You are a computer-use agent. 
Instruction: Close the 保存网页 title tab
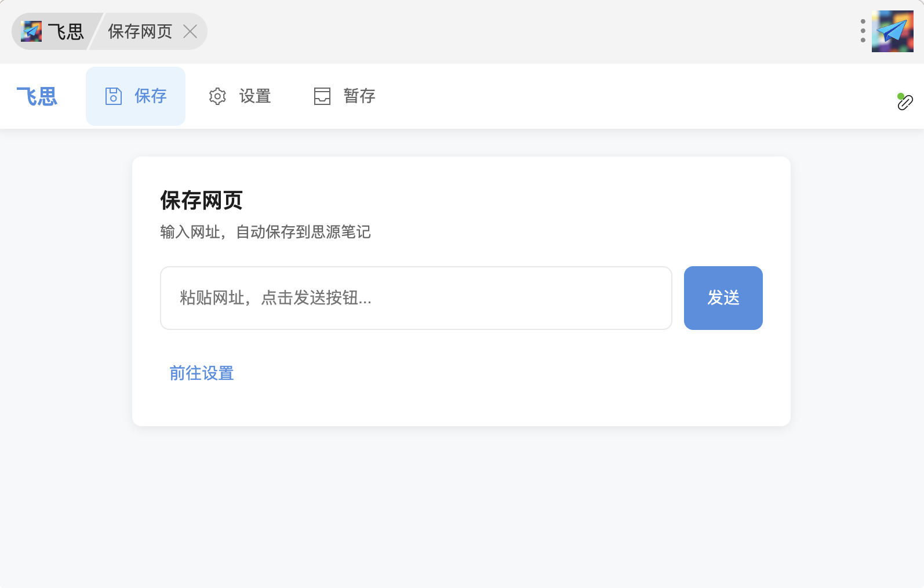point(190,31)
